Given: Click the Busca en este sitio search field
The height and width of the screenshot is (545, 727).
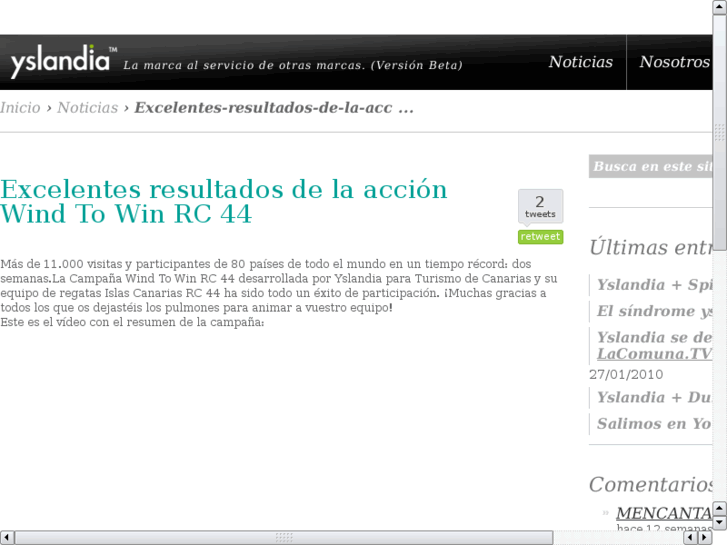Looking at the screenshot, I should pyautogui.click(x=650, y=166).
